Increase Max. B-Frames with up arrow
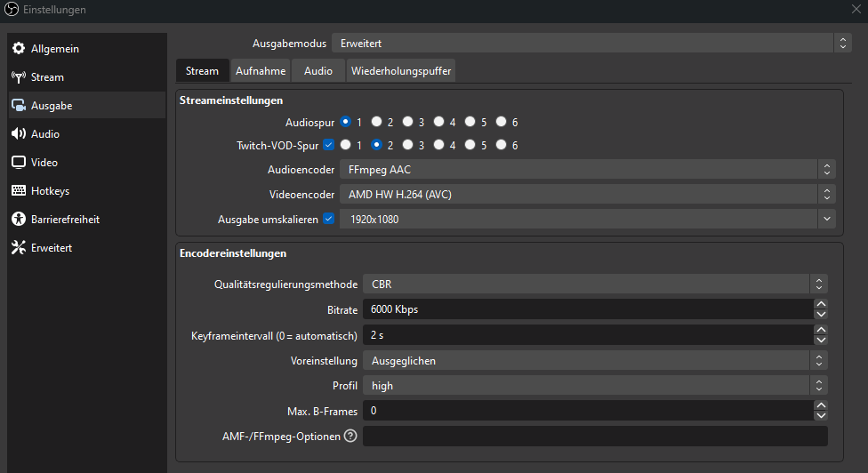Viewport: 868px width, 473px height. click(x=821, y=405)
